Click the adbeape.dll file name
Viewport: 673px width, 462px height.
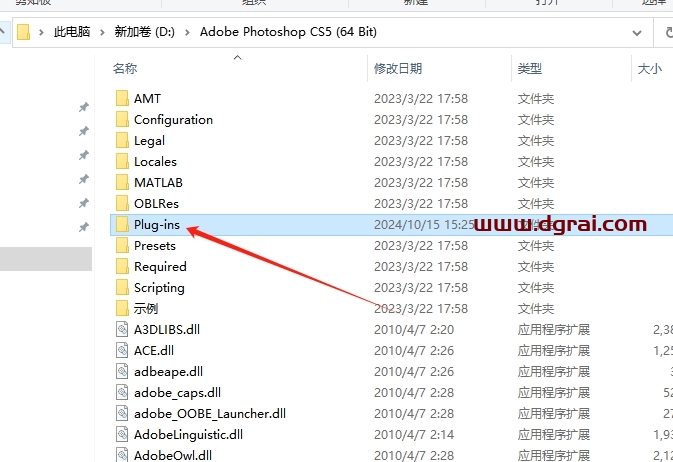168,371
